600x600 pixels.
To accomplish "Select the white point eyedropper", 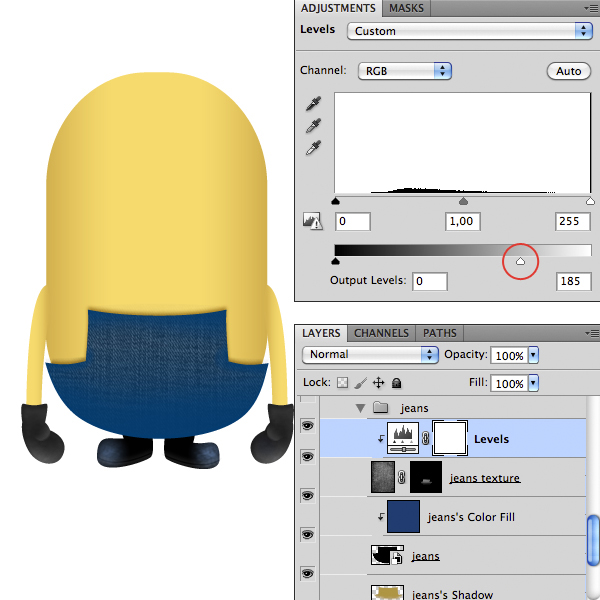I will point(313,148).
